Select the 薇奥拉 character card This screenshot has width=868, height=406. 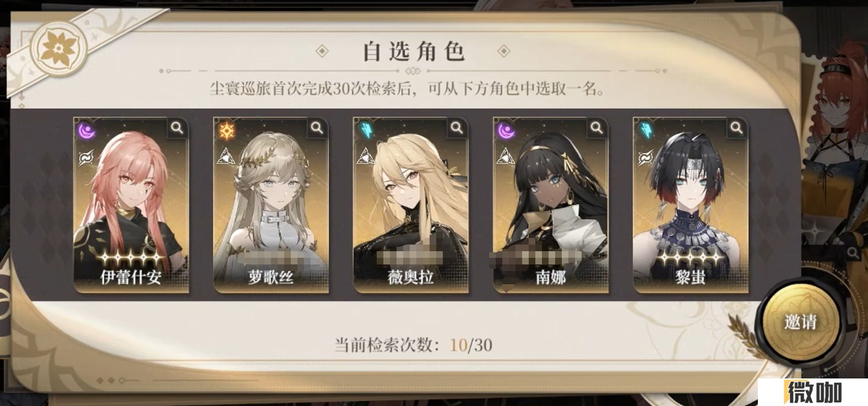pos(411,205)
